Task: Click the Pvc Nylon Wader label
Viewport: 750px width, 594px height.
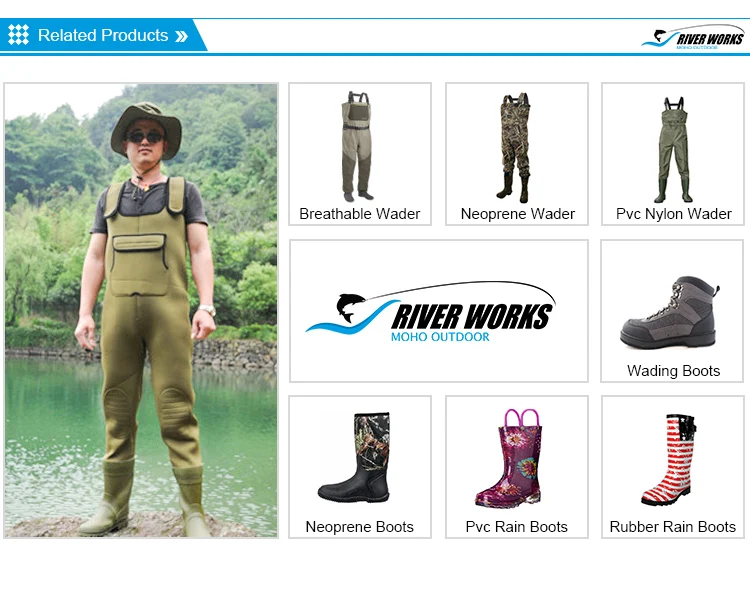Action: pos(674,214)
